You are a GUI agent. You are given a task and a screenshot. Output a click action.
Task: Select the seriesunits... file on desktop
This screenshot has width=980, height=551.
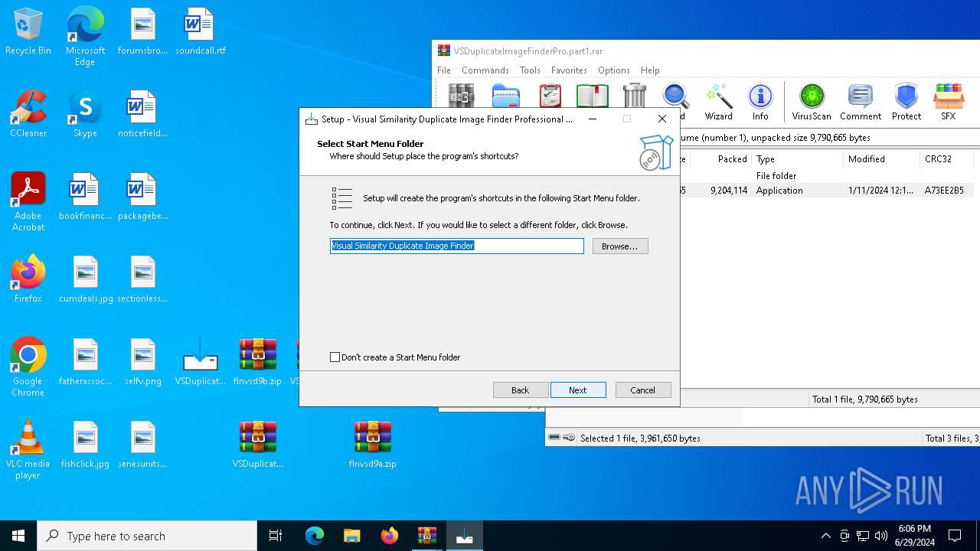click(143, 445)
